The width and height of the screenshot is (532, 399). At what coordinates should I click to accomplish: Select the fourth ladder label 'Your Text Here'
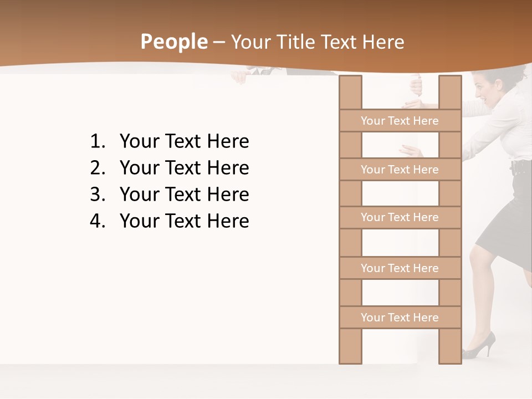(x=400, y=268)
